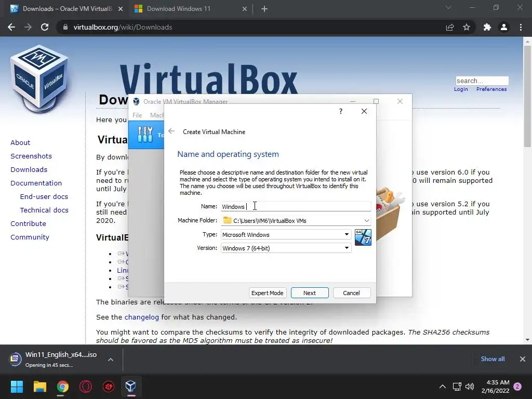Close the downloads bar
The height and width of the screenshot is (399, 532).
point(523,359)
